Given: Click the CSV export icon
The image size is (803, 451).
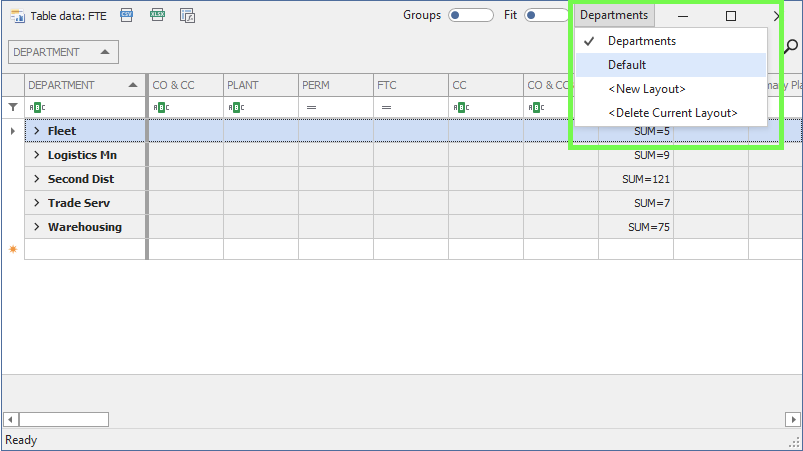Looking at the screenshot, I should point(126,15).
